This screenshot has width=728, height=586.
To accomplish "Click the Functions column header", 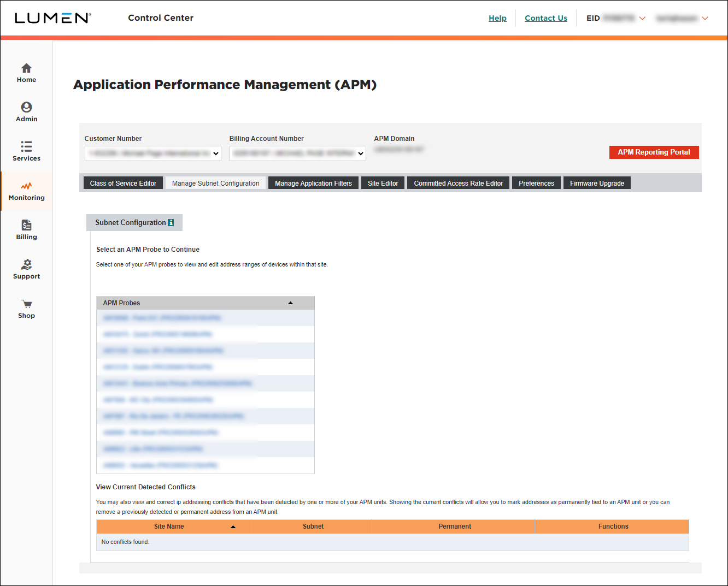I will 613,526.
